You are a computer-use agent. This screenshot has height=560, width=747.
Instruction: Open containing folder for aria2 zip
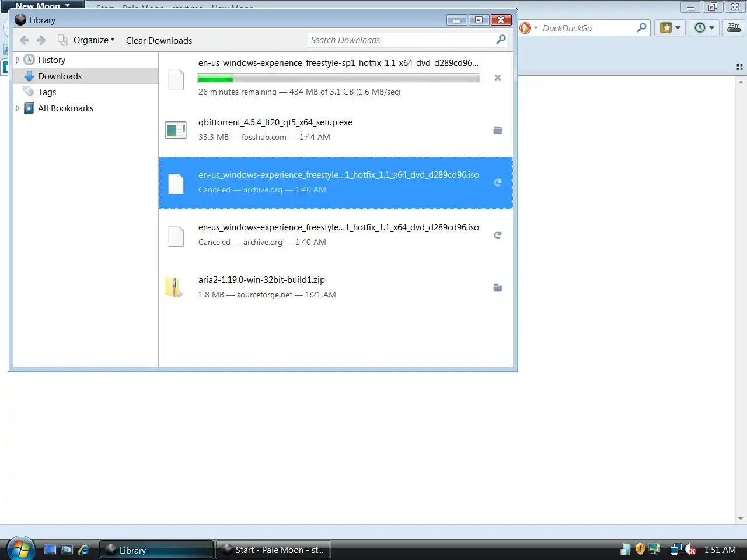click(498, 288)
